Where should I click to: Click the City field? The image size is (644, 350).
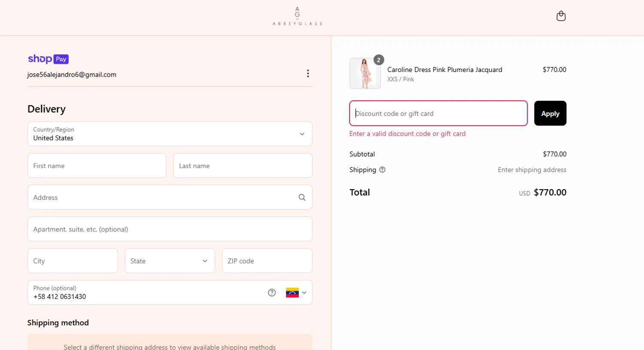pyautogui.click(x=73, y=261)
